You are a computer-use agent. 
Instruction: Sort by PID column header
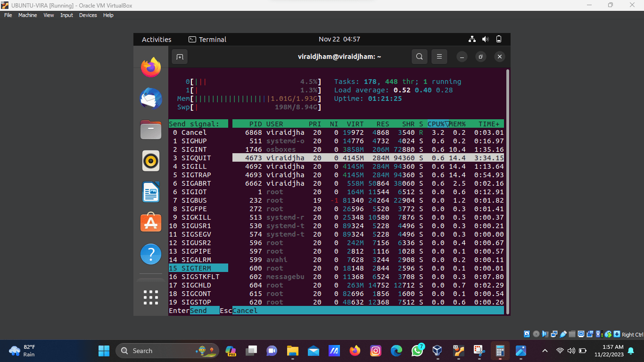[x=255, y=124]
